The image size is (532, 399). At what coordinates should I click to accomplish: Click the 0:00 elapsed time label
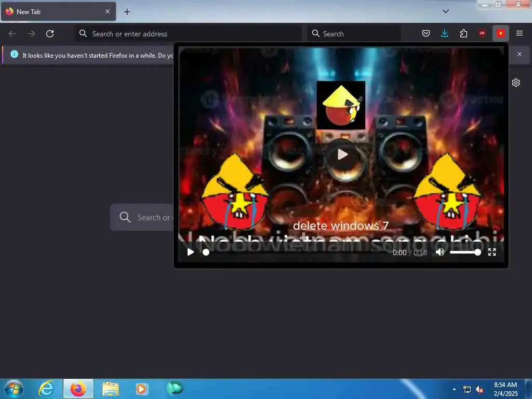[400, 252]
